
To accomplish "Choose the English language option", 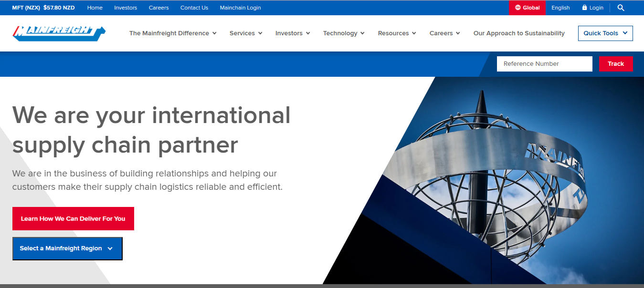I will click(x=560, y=8).
